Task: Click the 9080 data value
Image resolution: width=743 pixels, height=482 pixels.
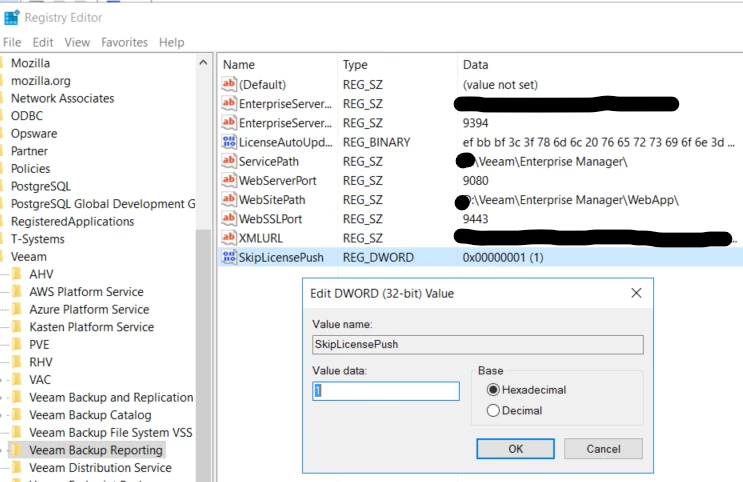Action: pos(475,180)
